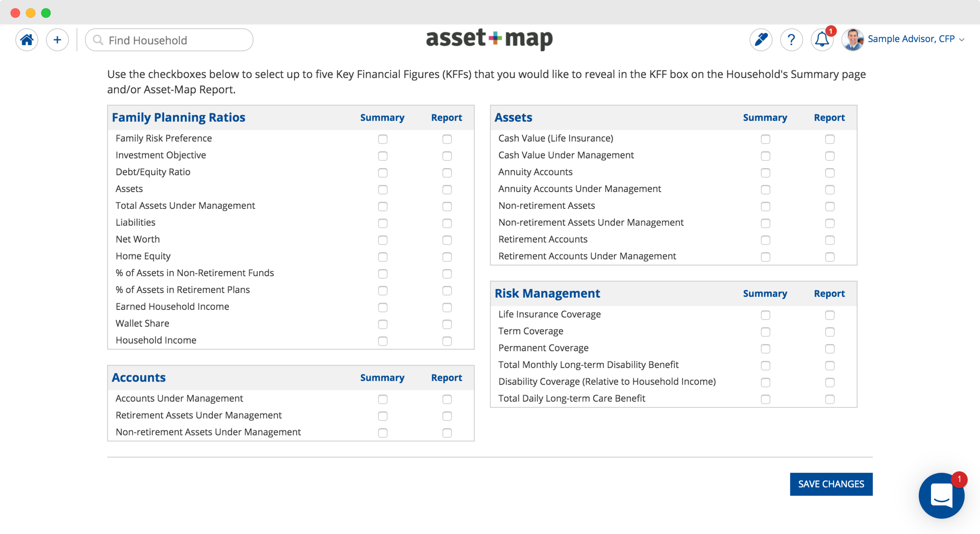Toggle Wallet Share Report checkbox
The height and width of the screenshot is (534, 980).
447,324
